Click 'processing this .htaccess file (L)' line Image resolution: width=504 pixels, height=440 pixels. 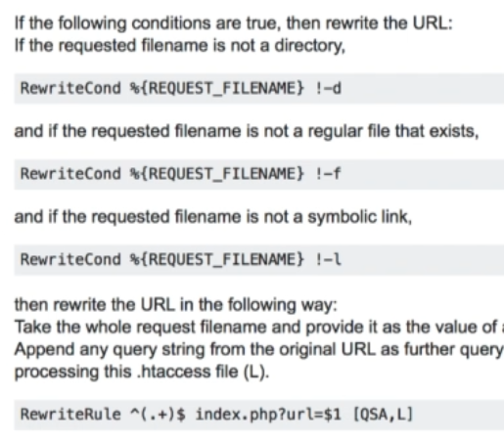click(142, 372)
